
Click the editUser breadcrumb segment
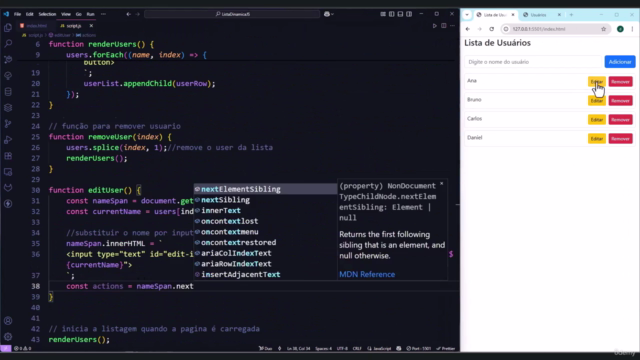tap(60, 35)
